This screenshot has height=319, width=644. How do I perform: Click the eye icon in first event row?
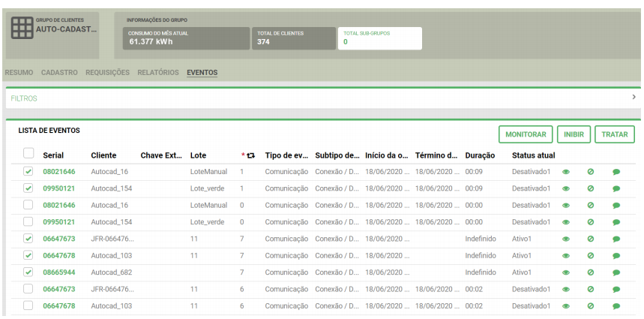[x=566, y=172]
